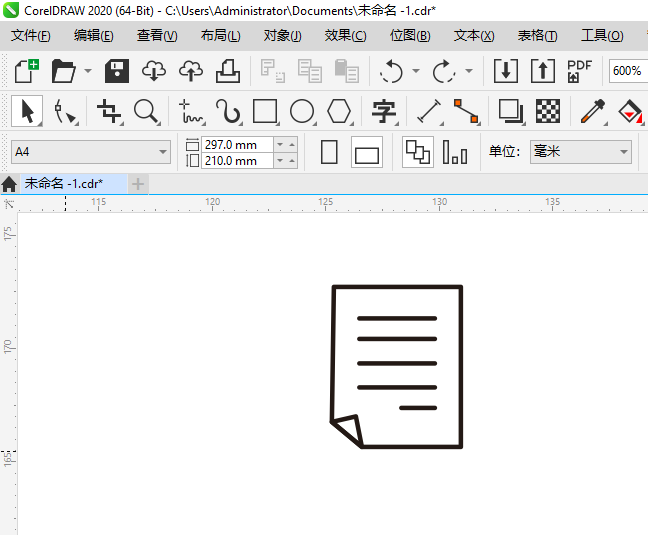Click the Copy icon
The image size is (648, 535).
coord(310,71)
